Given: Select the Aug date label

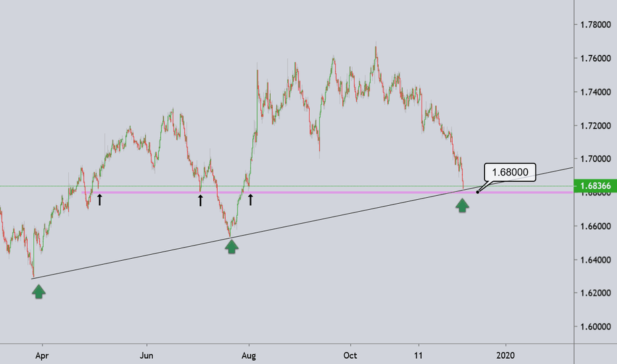Looking at the screenshot, I should 249,355.
